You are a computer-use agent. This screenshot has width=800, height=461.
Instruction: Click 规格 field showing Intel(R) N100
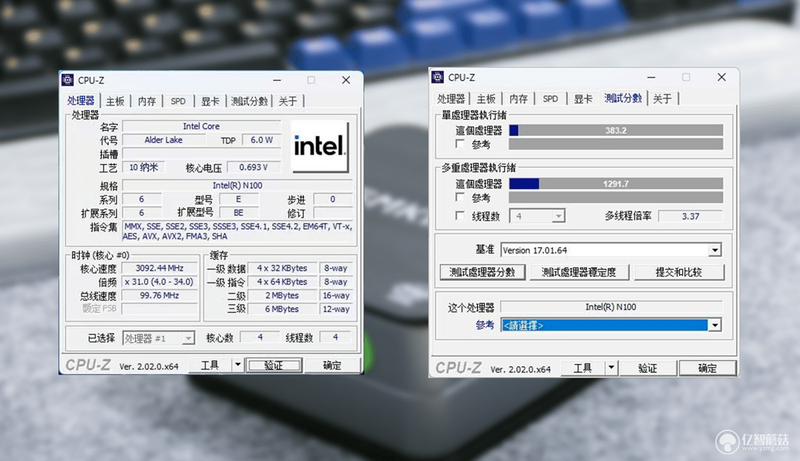pyautogui.click(x=237, y=185)
